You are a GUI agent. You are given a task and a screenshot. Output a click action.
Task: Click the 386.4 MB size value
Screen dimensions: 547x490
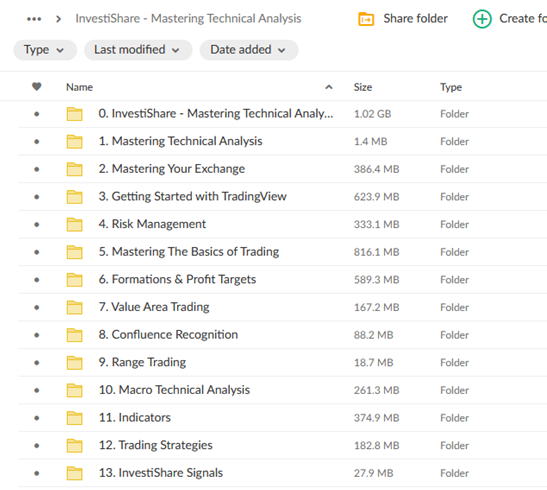click(x=376, y=169)
